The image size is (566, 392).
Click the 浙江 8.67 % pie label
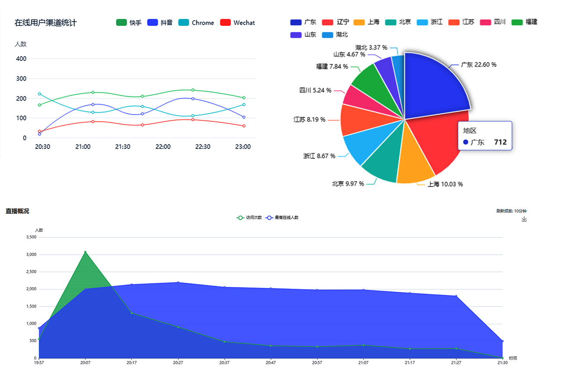[319, 156]
